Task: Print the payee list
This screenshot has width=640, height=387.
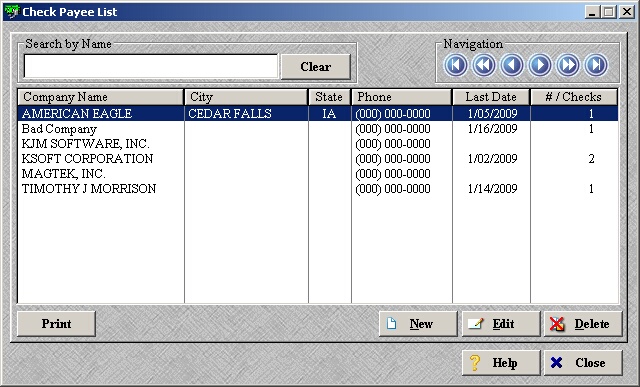Action: (x=56, y=324)
